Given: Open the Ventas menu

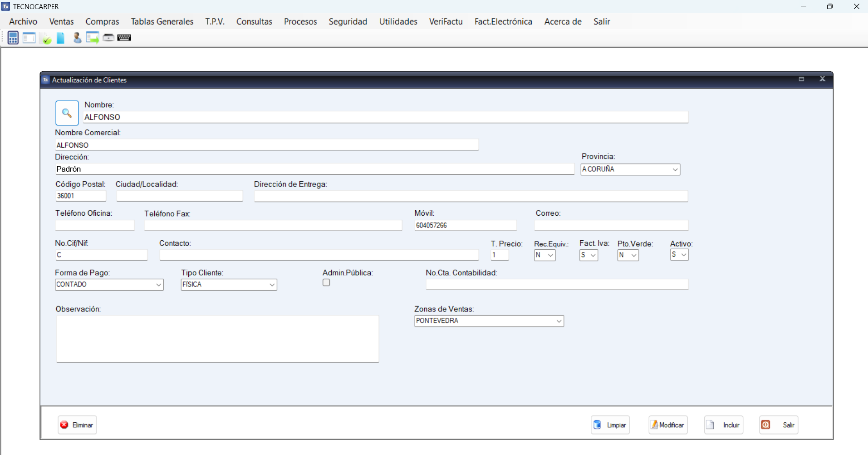Looking at the screenshot, I should point(61,21).
